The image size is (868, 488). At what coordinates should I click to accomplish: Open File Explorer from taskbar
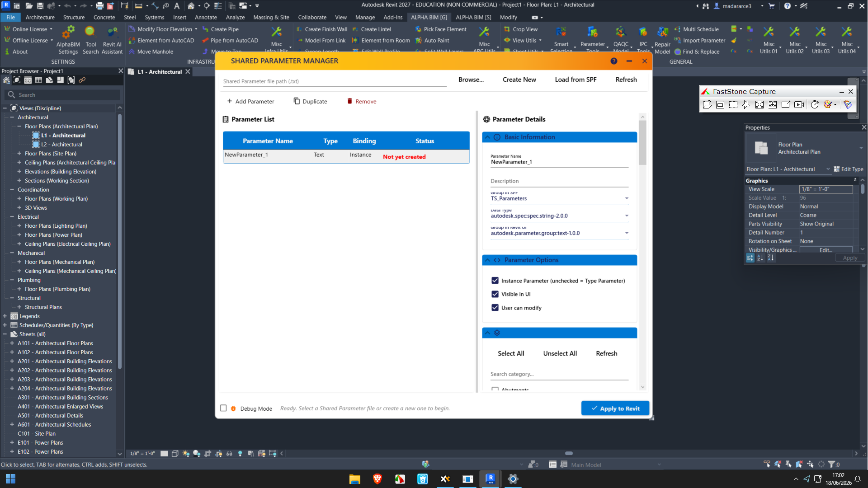[x=354, y=479]
